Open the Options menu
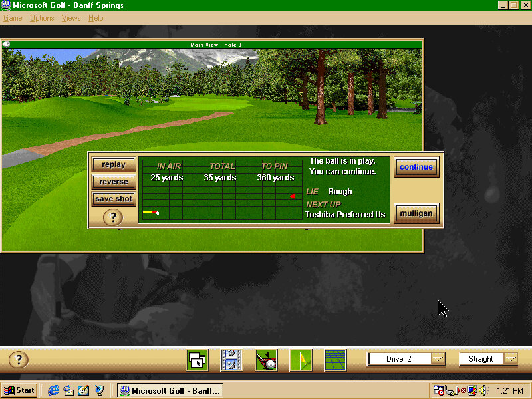 (42, 18)
